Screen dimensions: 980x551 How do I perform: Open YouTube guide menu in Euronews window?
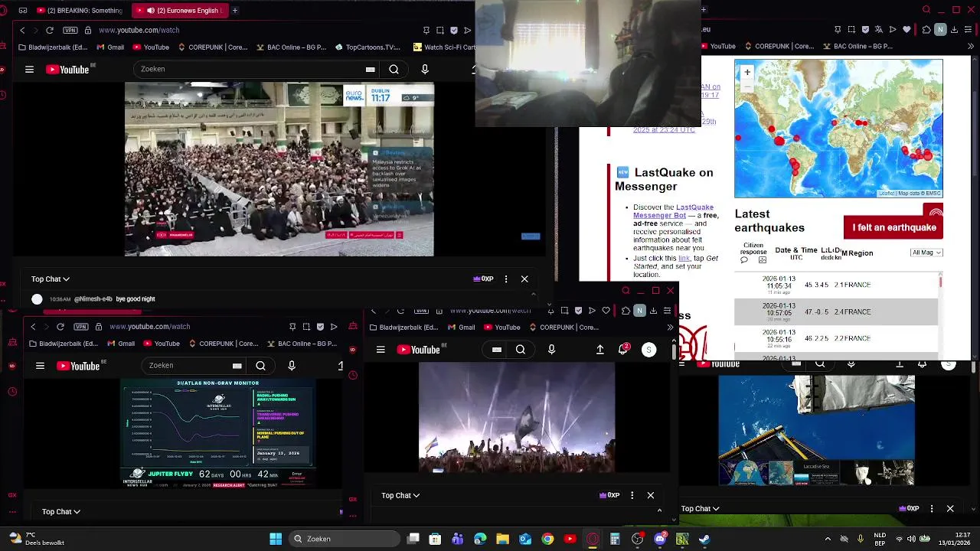tap(29, 69)
